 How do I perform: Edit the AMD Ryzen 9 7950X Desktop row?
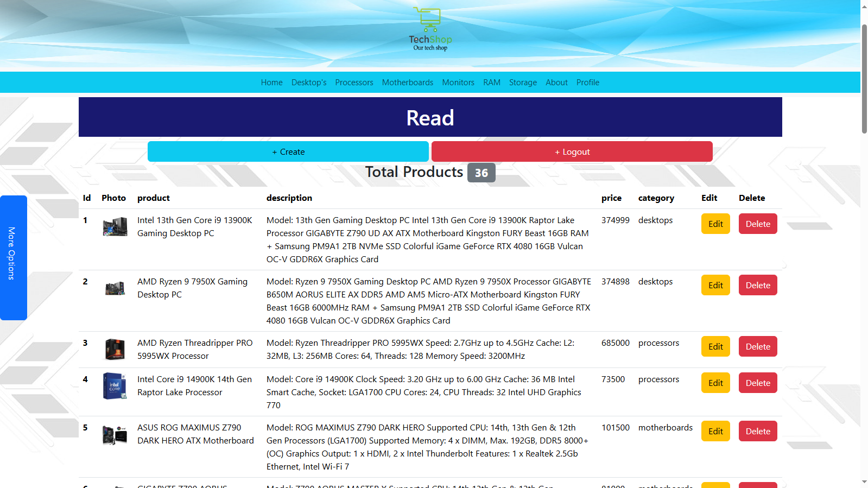tap(715, 285)
